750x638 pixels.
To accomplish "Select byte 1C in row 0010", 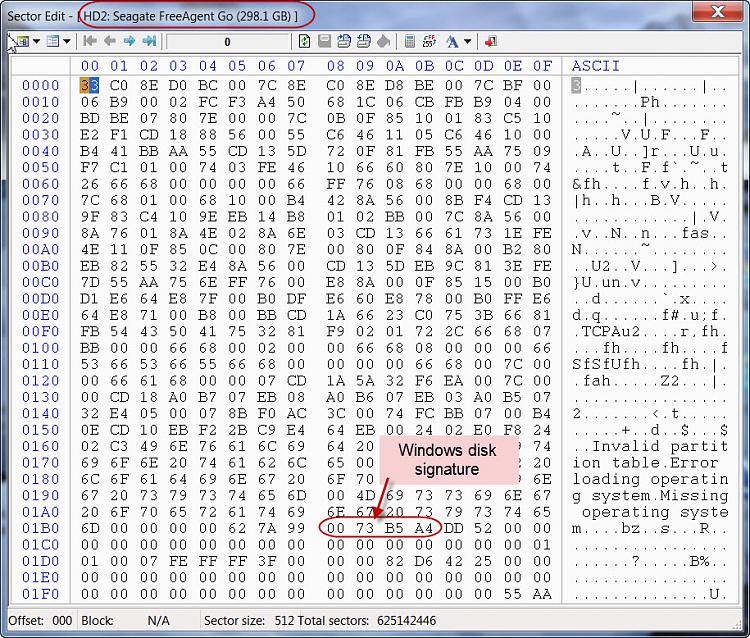I will click(365, 102).
